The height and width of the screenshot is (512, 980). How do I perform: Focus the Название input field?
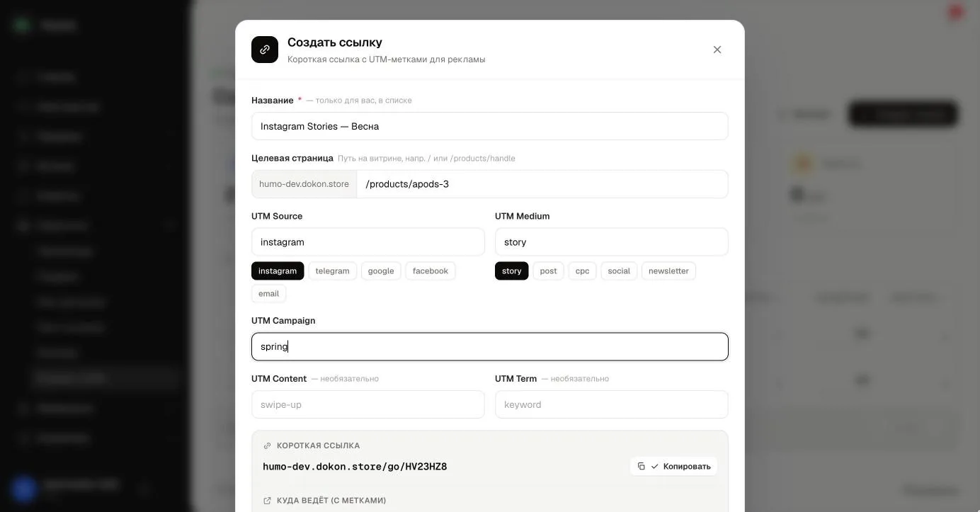click(490, 126)
